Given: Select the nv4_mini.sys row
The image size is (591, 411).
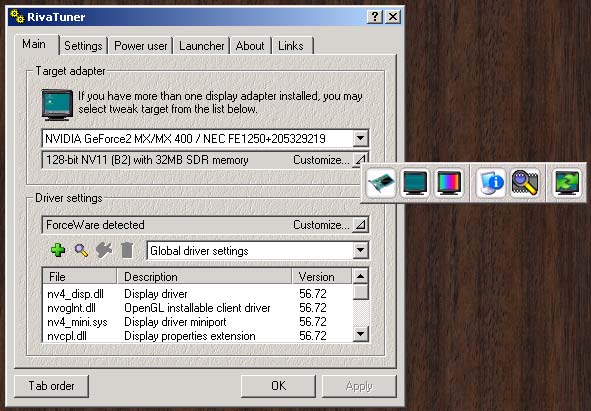Looking at the screenshot, I should (198, 322).
